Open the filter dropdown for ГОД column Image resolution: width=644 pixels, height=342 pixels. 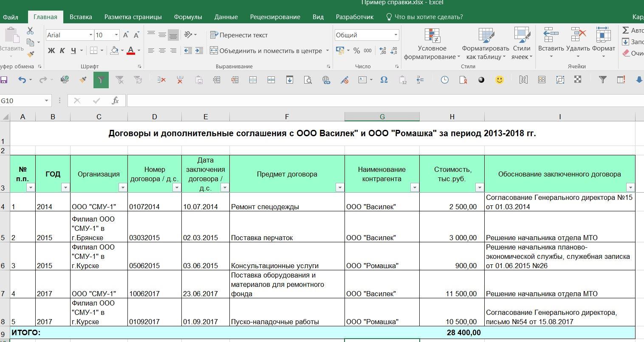click(65, 187)
